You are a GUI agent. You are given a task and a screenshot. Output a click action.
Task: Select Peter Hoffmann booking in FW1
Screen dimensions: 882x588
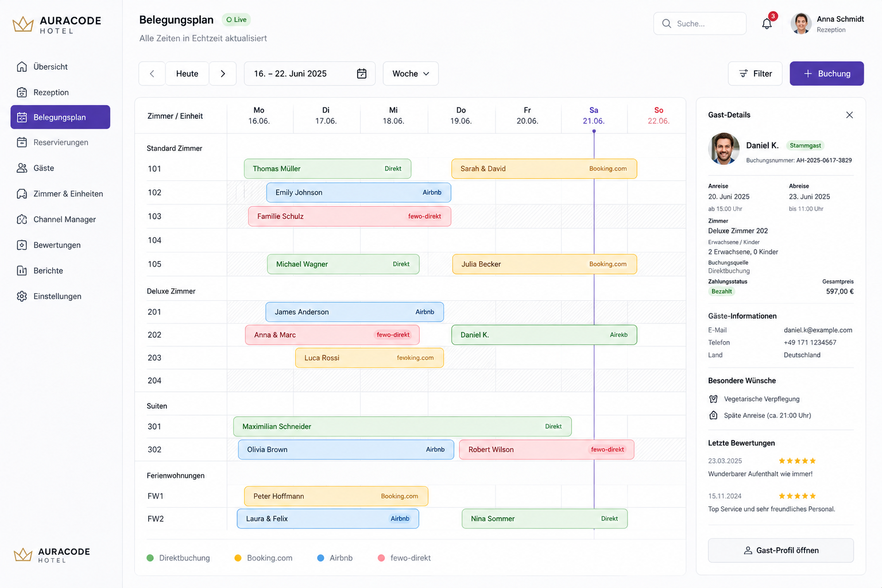coord(336,496)
